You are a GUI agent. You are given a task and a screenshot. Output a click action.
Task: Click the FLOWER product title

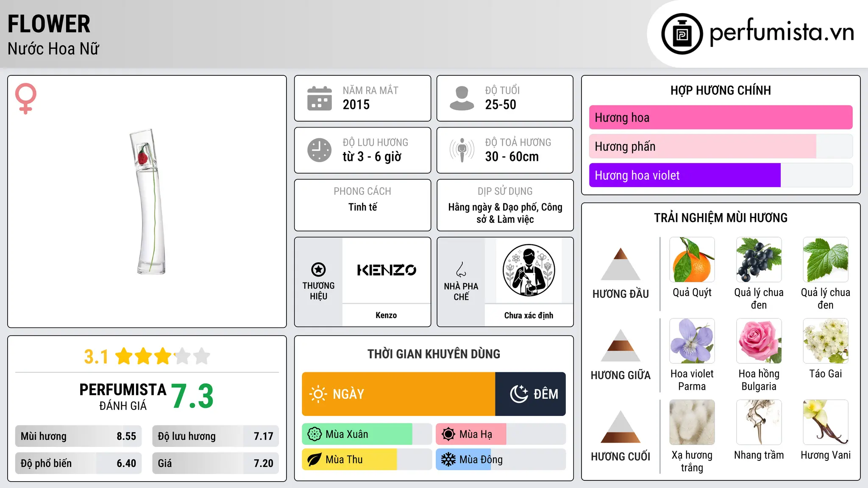[x=49, y=24]
